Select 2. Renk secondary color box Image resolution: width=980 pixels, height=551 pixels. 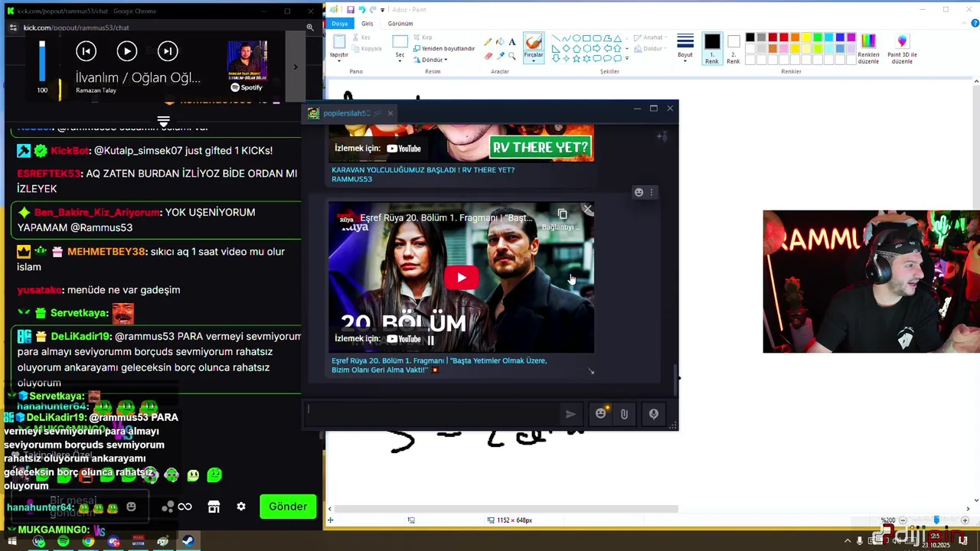(x=733, y=49)
